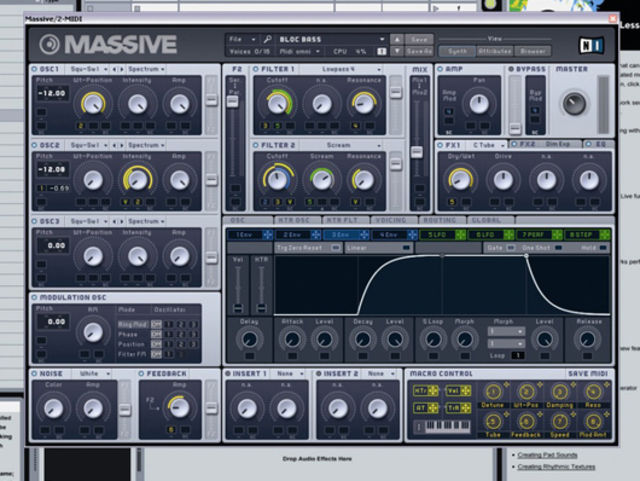Click the Native Instruments NI logo

click(591, 45)
